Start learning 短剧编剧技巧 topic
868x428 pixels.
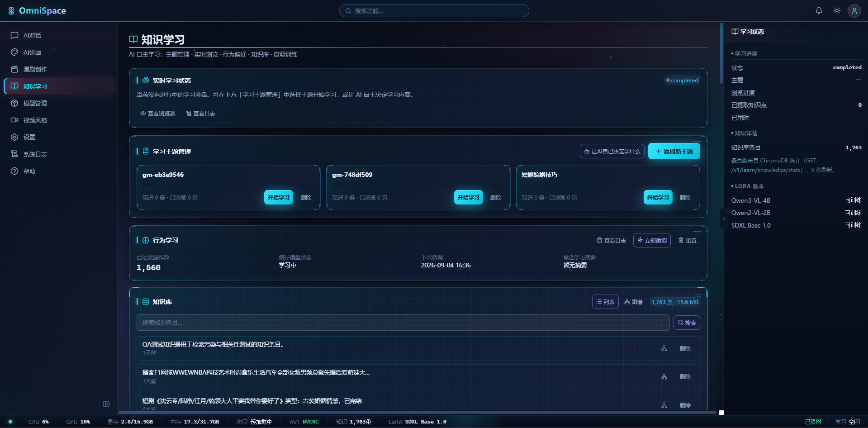point(658,197)
